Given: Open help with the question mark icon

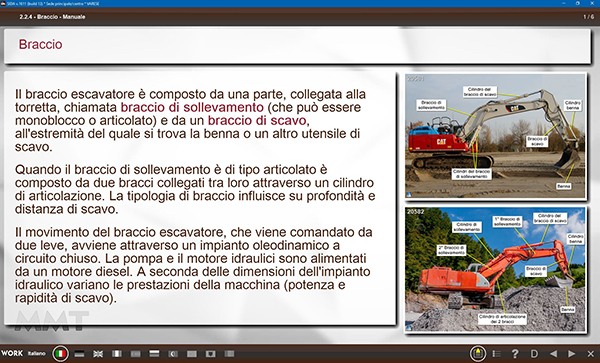Looking at the screenshot, I should tap(515, 354).
